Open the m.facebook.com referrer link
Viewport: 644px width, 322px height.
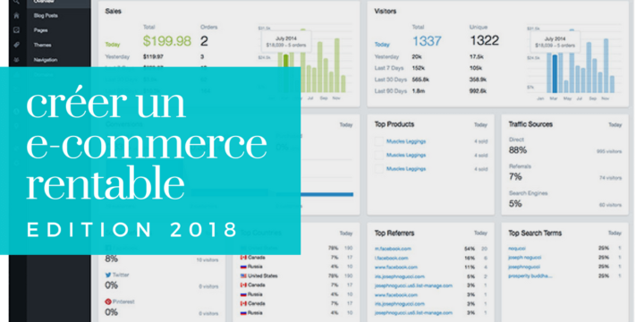[x=393, y=249]
